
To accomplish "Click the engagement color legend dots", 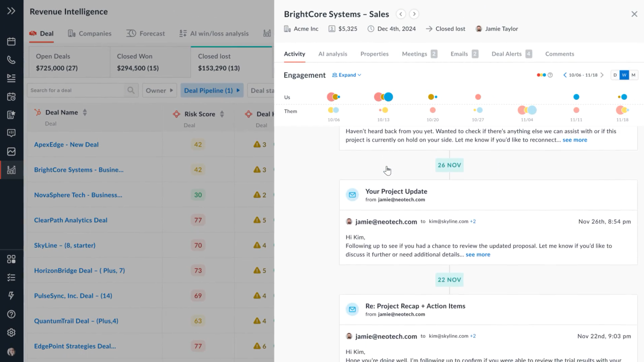I will 542,75.
